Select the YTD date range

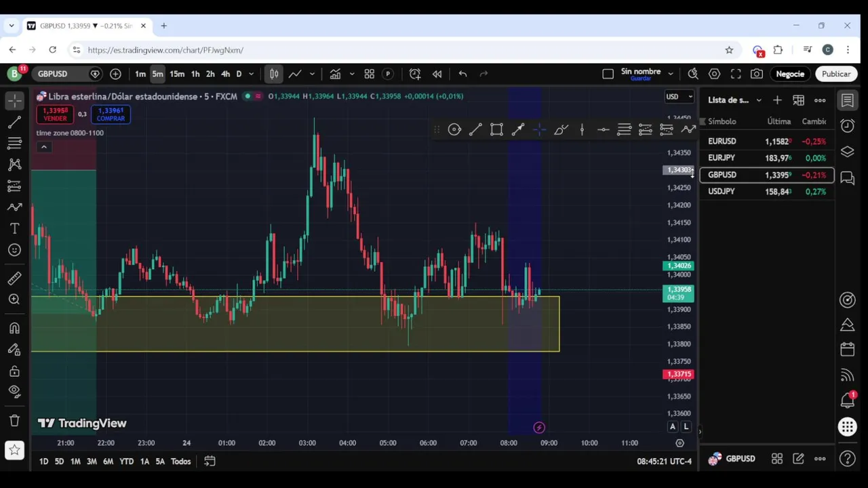tap(126, 462)
